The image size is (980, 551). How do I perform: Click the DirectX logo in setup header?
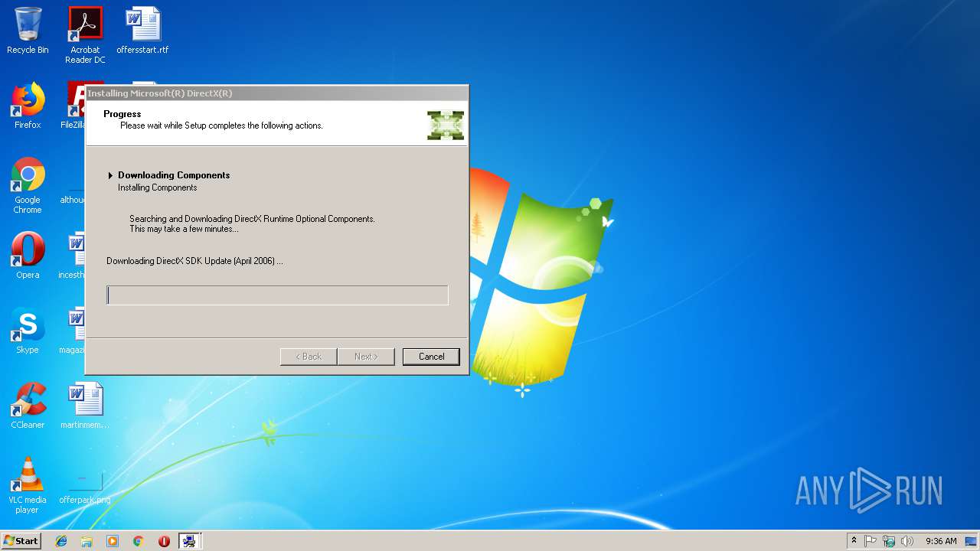[446, 125]
